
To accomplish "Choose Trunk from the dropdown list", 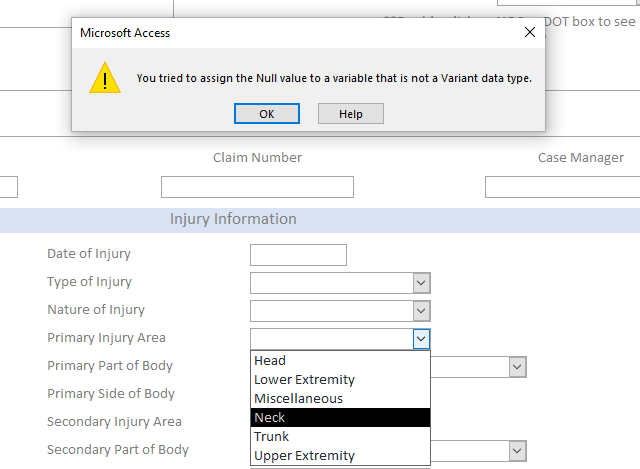I will pyautogui.click(x=340, y=436).
